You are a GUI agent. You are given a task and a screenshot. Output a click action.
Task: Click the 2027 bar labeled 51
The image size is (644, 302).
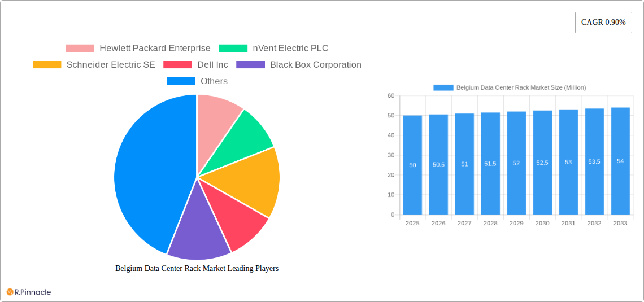464,164
